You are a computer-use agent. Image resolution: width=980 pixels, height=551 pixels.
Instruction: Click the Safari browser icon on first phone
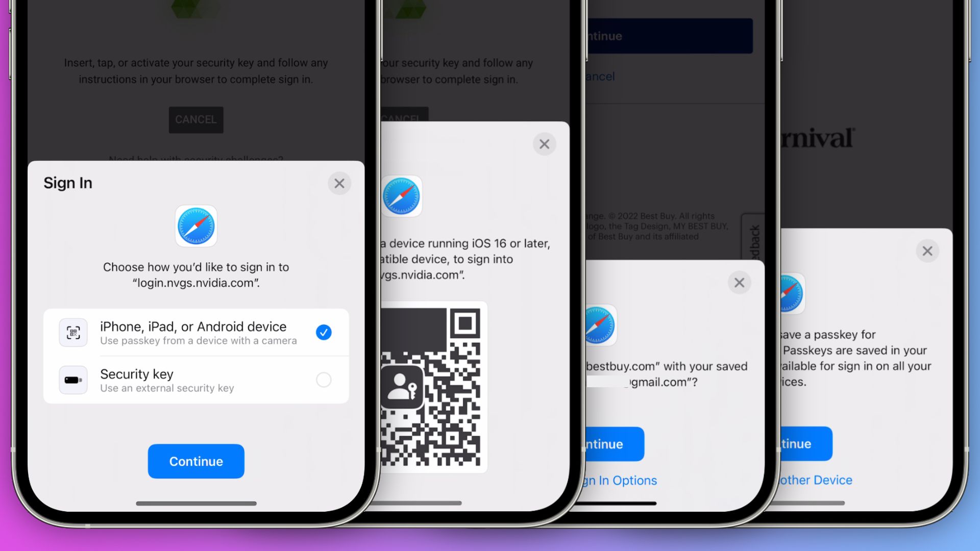196,226
